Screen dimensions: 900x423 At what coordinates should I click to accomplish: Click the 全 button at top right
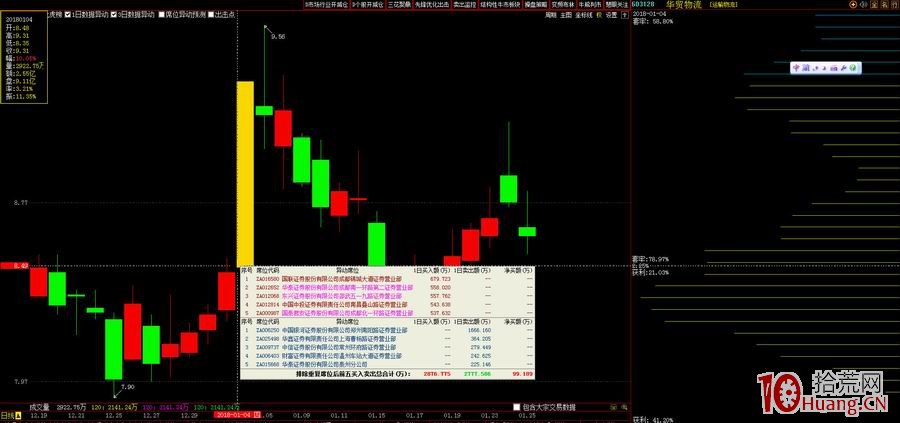(x=874, y=5)
